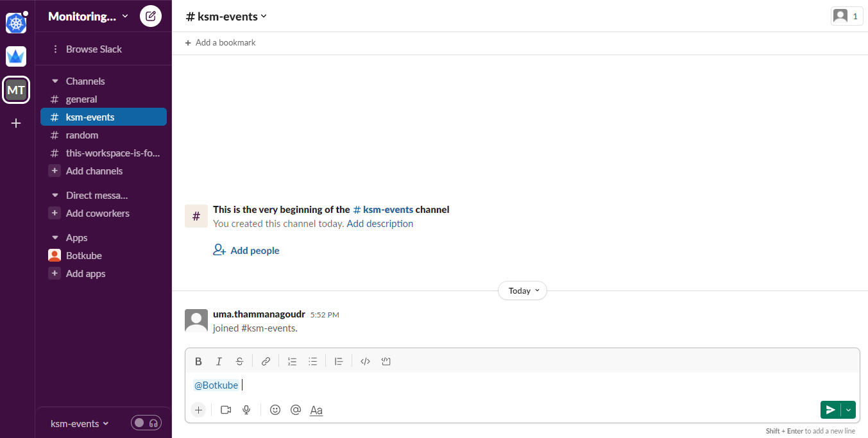Record an audio clip with the microphone icon

pyautogui.click(x=246, y=410)
